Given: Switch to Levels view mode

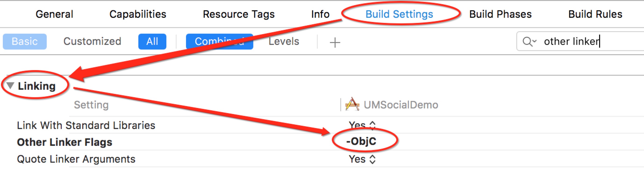Looking at the screenshot, I should pos(283,41).
